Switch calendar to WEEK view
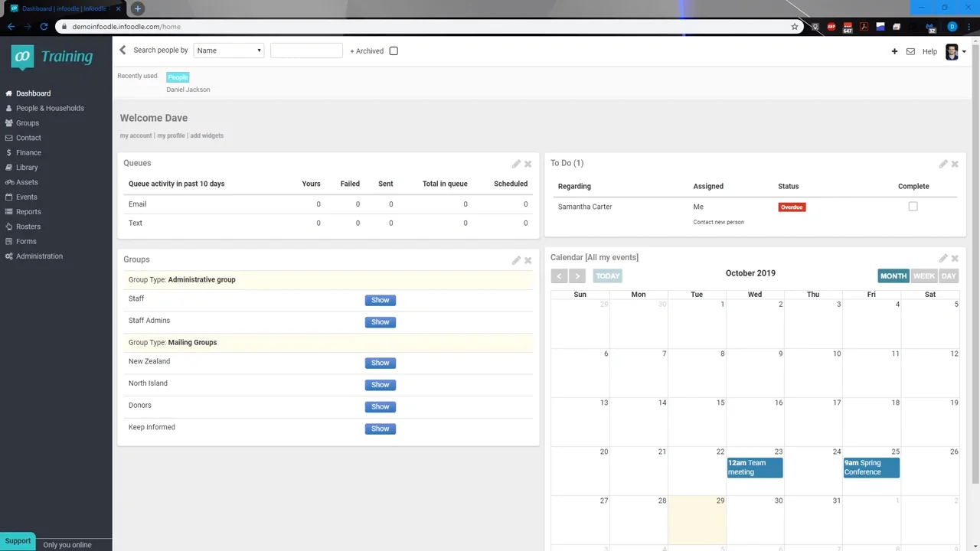The height and width of the screenshot is (551, 980). coord(924,276)
